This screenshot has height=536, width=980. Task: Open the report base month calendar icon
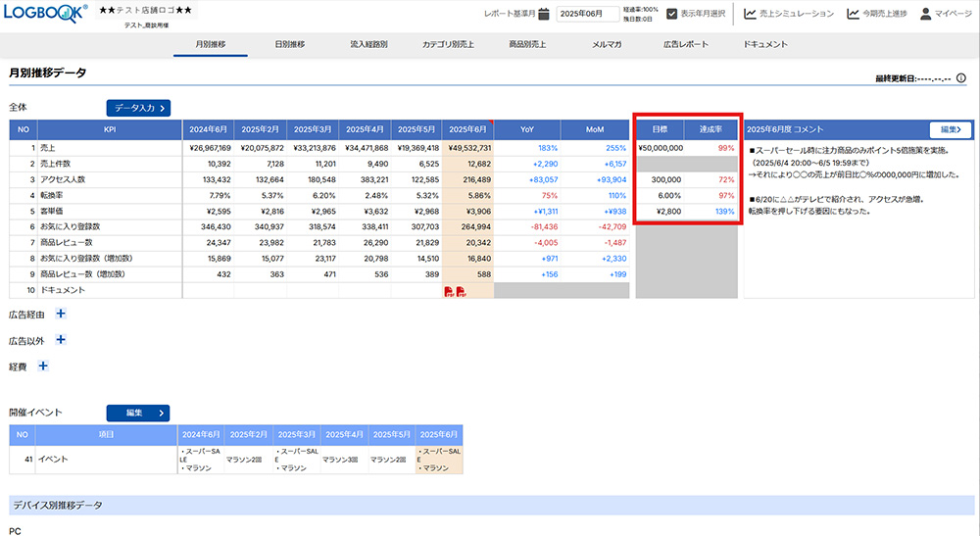(x=544, y=14)
